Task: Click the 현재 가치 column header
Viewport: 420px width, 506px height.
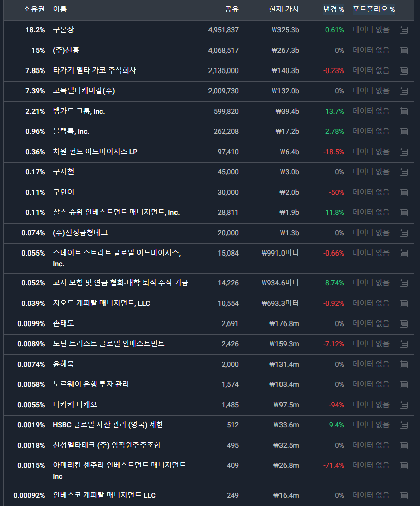Action: (284, 9)
